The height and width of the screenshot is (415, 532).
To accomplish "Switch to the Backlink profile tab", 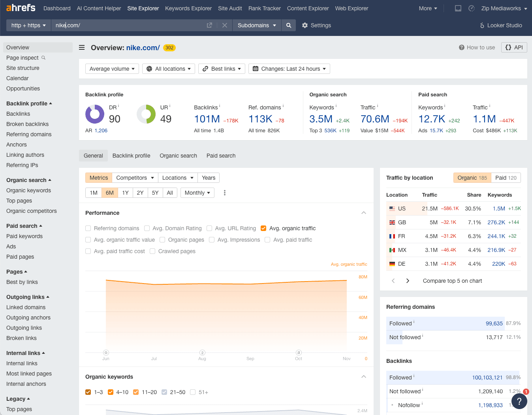I will click(x=131, y=156).
